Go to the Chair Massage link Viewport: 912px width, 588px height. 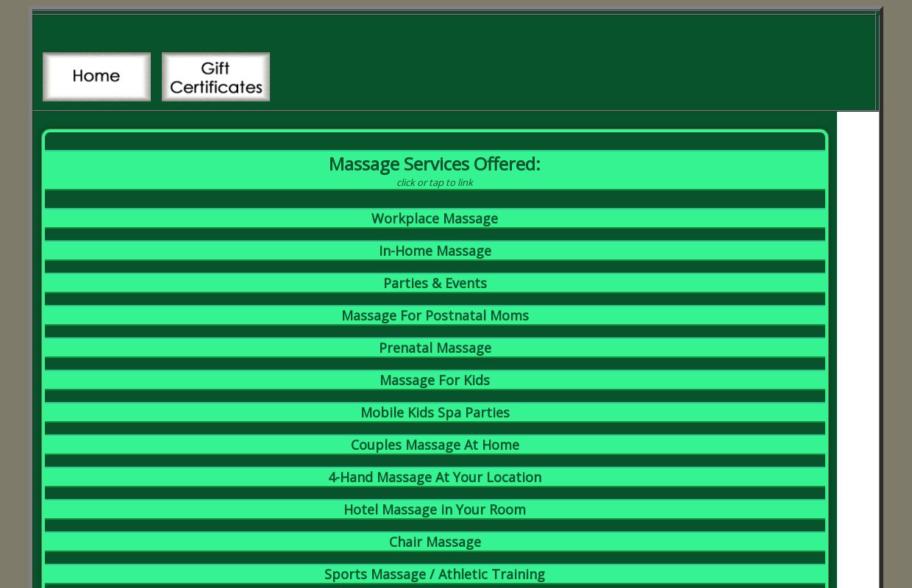[x=435, y=542]
